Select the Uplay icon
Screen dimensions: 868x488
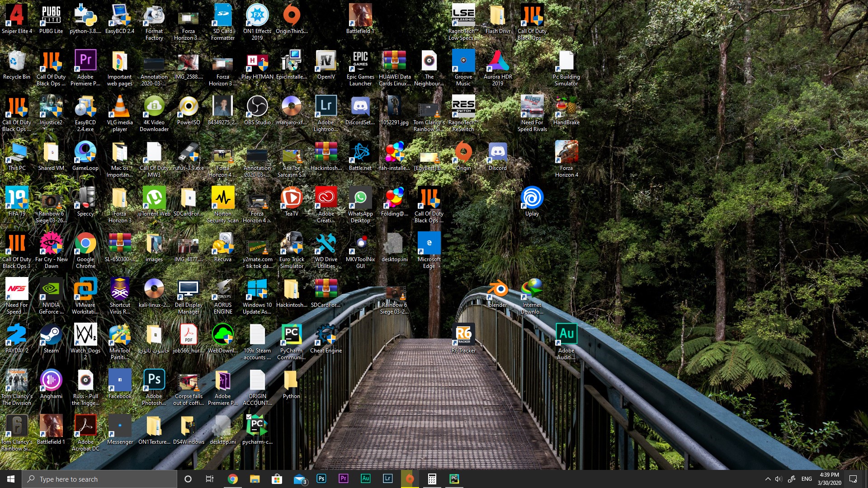(x=532, y=202)
